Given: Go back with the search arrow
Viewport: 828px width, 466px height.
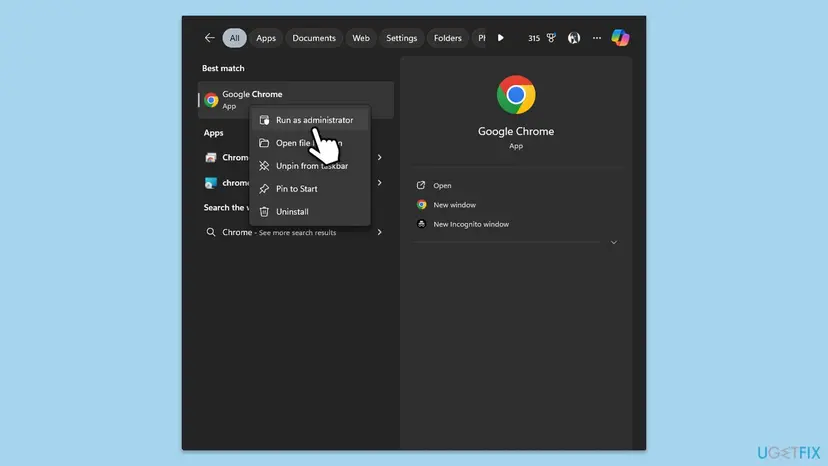Looking at the screenshot, I should [210, 38].
